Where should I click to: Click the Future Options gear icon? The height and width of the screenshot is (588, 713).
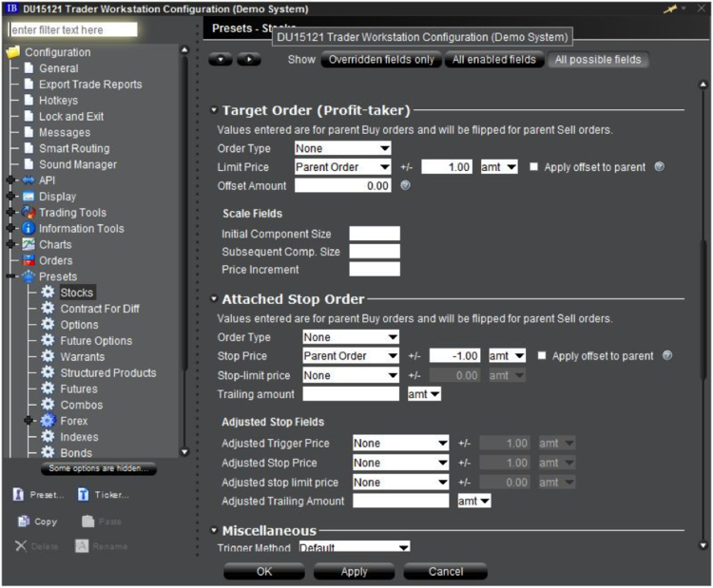point(48,340)
